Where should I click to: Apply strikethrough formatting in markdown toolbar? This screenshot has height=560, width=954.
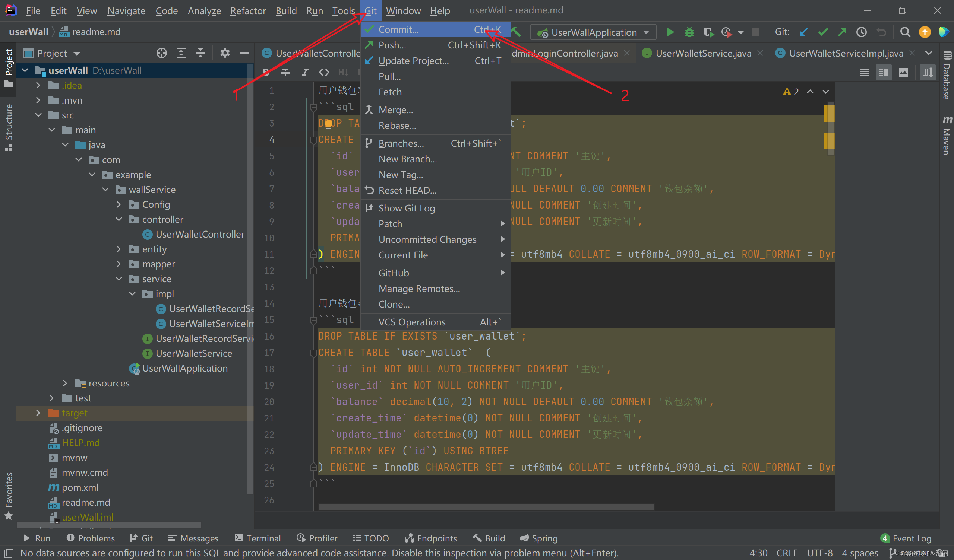pos(285,72)
